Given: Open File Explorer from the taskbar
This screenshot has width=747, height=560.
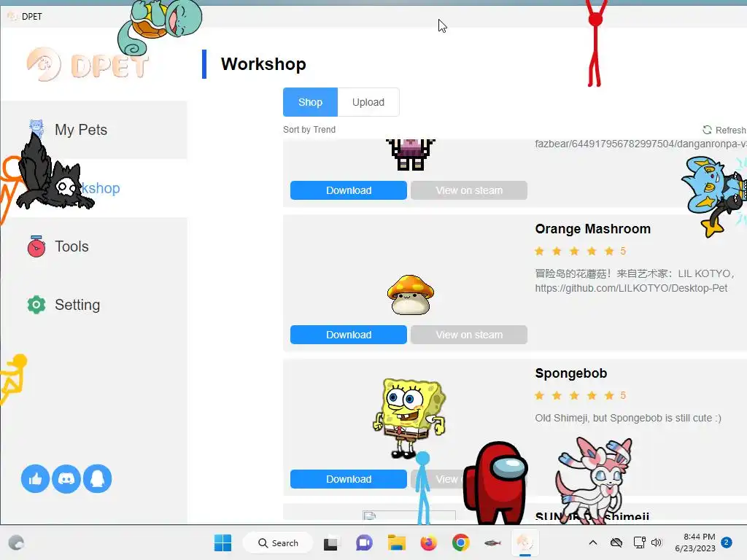Looking at the screenshot, I should tap(396, 542).
